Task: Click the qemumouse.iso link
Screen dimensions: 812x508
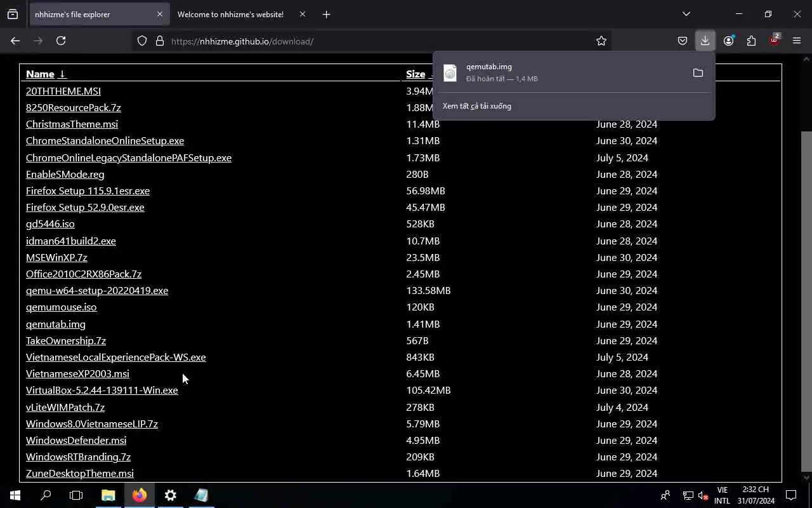Action: click(x=62, y=307)
